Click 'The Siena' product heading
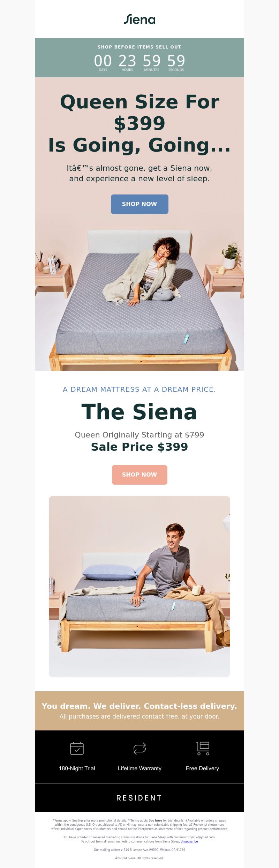 [139, 412]
